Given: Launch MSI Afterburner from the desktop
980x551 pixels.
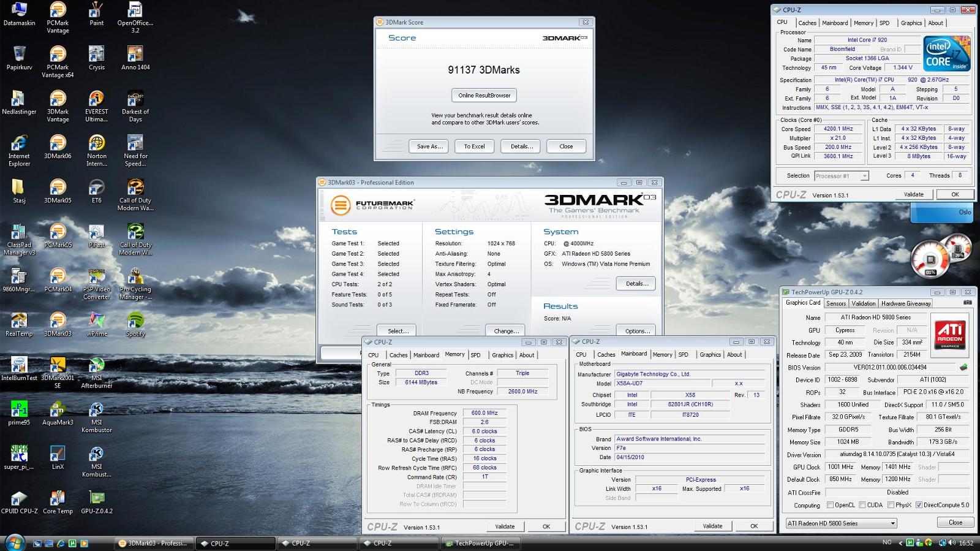Looking at the screenshot, I should (x=96, y=373).
